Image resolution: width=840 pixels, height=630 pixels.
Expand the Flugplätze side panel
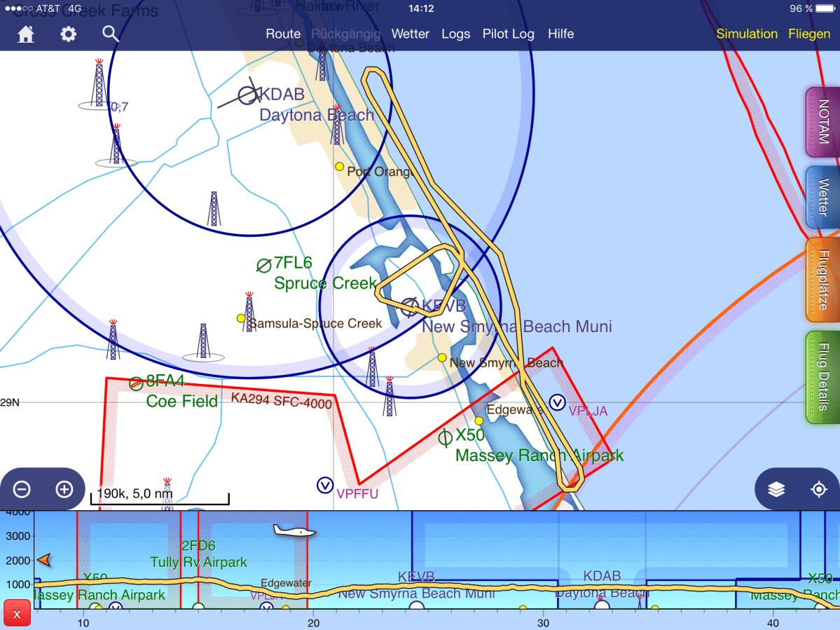[822, 280]
